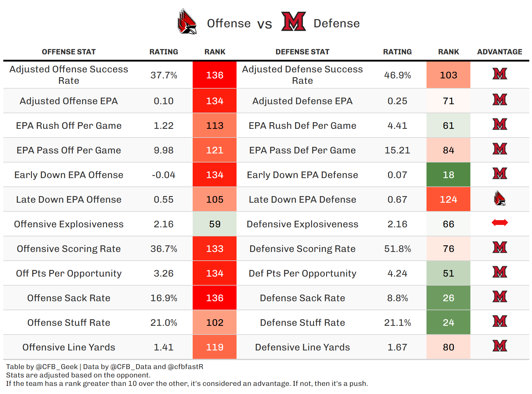
Task: Click the dark green 18 defense rank cell
Action: tap(448, 175)
